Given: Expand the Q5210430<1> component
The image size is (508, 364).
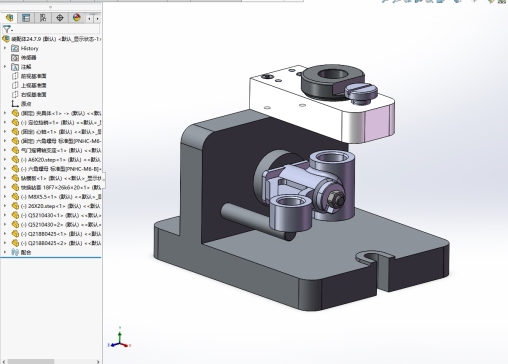Looking at the screenshot, I should [x=5, y=215].
